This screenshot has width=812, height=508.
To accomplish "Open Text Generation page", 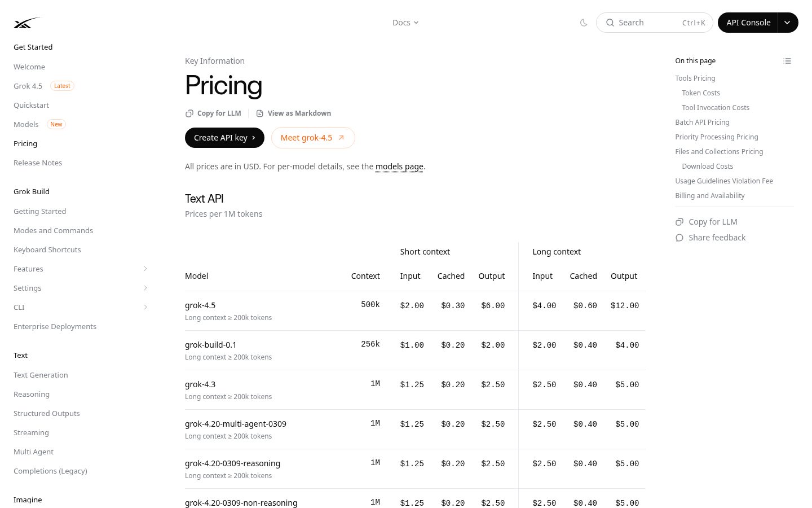I will pos(41,375).
